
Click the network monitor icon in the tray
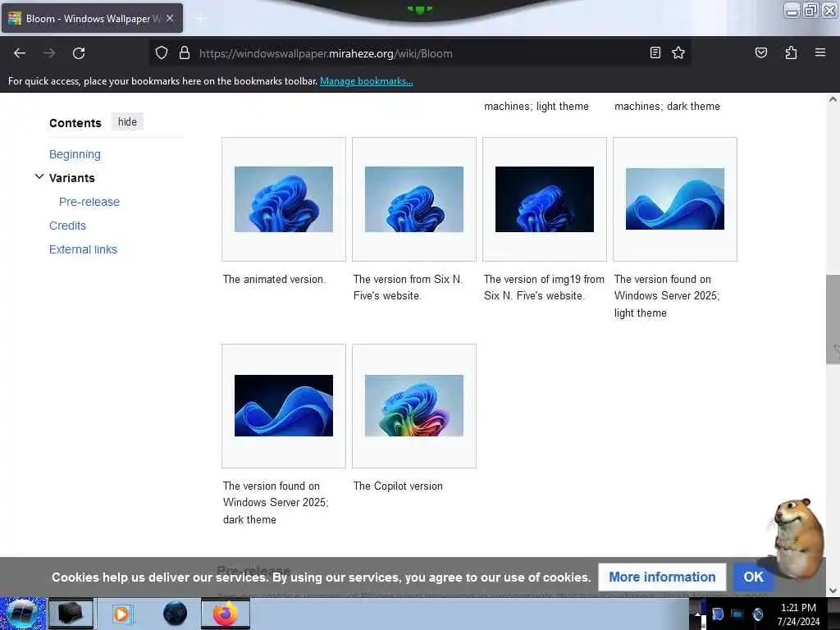737,614
